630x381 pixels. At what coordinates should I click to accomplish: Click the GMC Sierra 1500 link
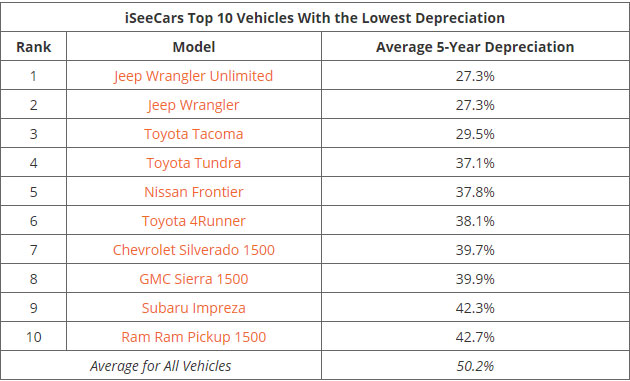click(194, 279)
